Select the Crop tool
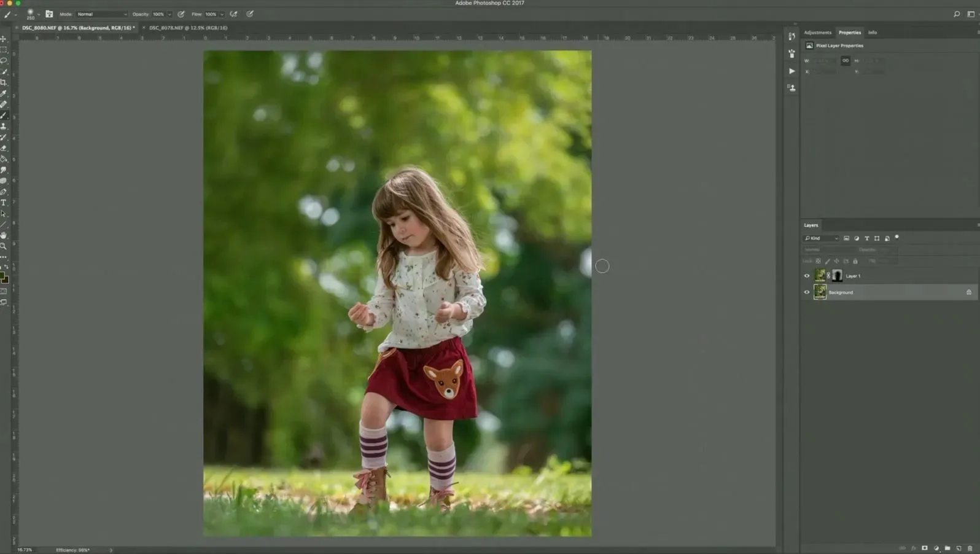The height and width of the screenshot is (554, 980). click(4, 82)
